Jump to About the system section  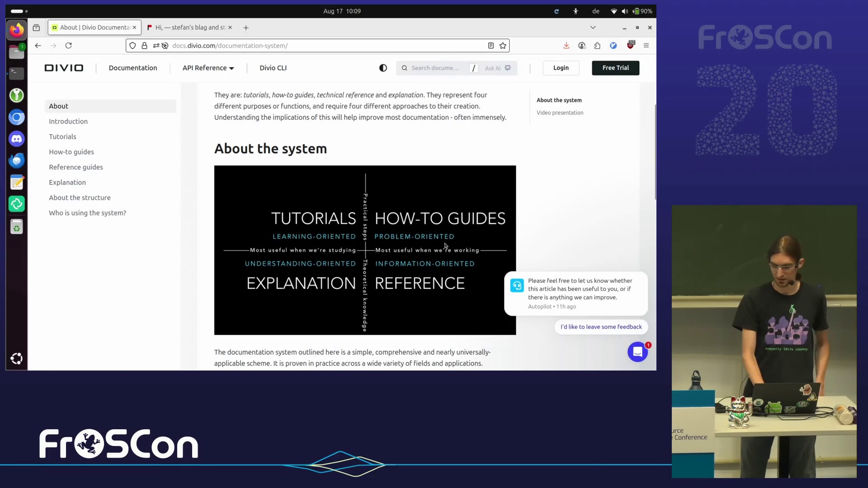pos(559,100)
